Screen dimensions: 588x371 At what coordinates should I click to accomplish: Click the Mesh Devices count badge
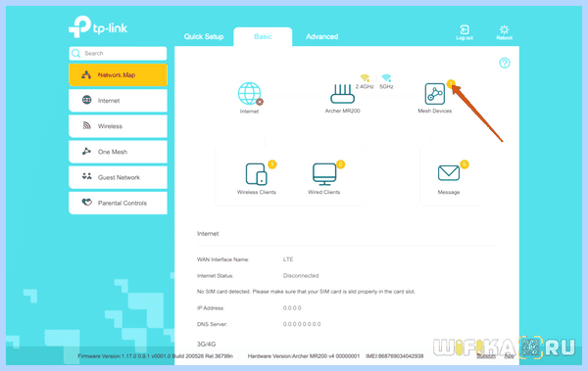(x=451, y=84)
